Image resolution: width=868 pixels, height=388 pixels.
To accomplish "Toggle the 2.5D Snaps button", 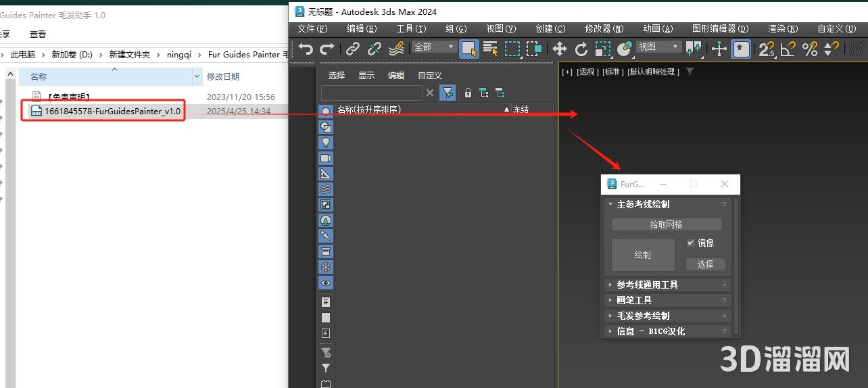I will (x=767, y=49).
